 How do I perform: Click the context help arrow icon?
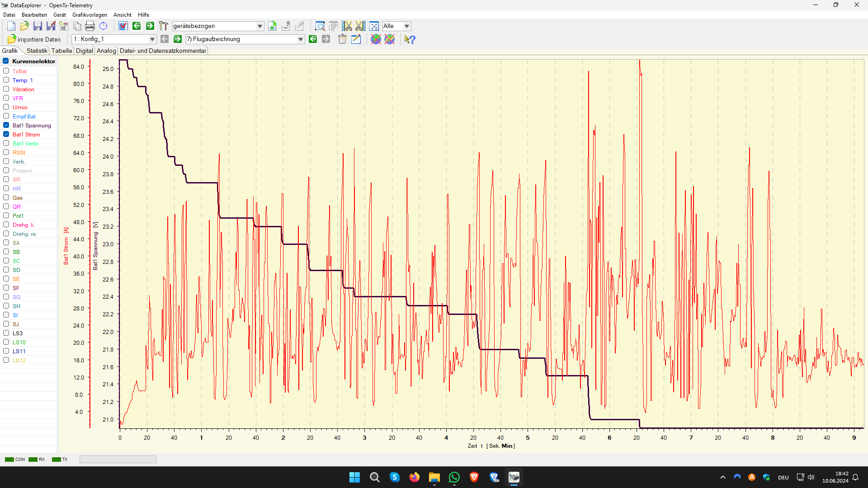pos(410,39)
